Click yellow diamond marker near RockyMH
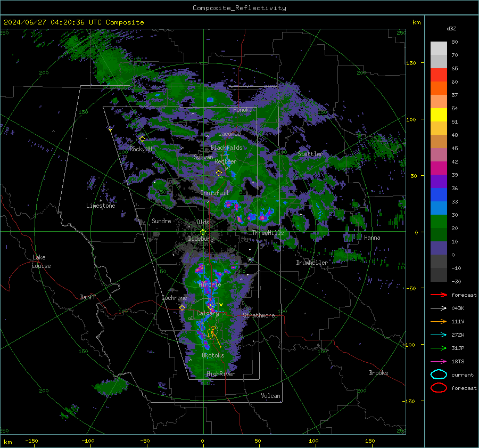Image resolution: width=479 pixels, height=448 pixels. pos(142,139)
